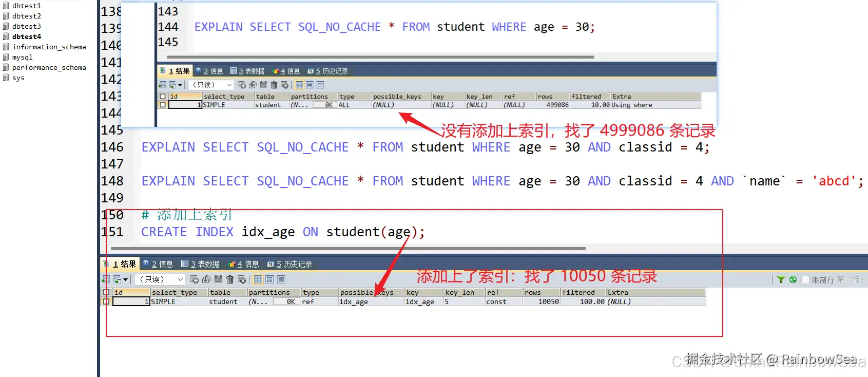868x377 pixels.
Task: Open lower '(只读)' mode combo box
Action: (x=160, y=279)
